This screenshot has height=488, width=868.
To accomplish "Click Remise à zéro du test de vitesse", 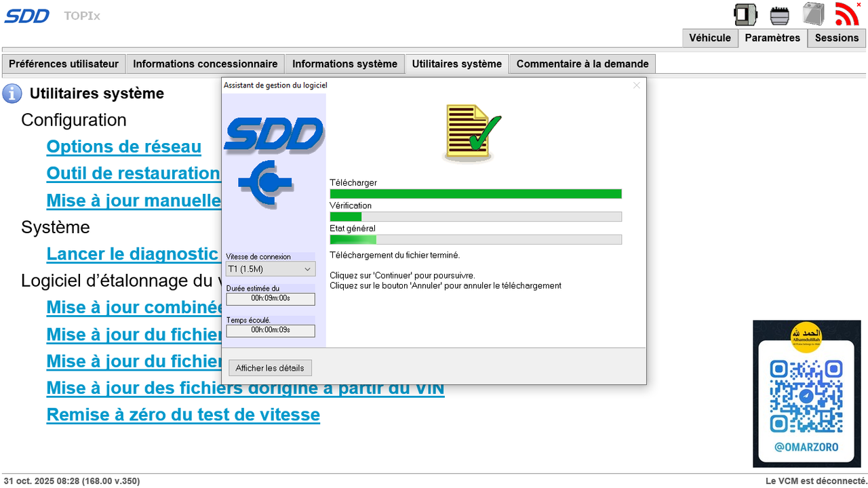I will [x=183, y=415].
